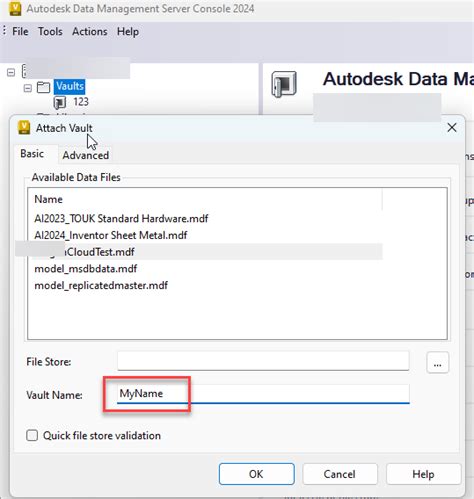
Task: Collapse the Vaults tree node
Action: (28, 88)
